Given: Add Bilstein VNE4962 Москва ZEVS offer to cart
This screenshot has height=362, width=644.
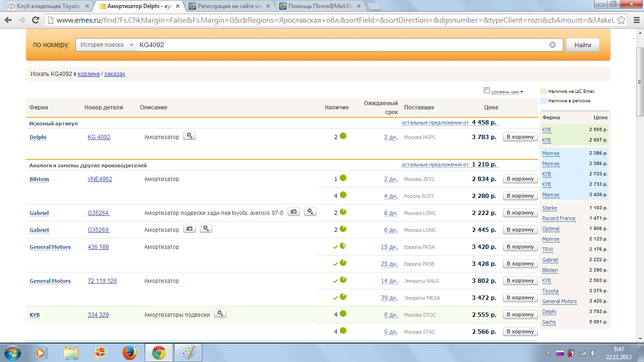Looking at the screenshot, I should (520, 179).
